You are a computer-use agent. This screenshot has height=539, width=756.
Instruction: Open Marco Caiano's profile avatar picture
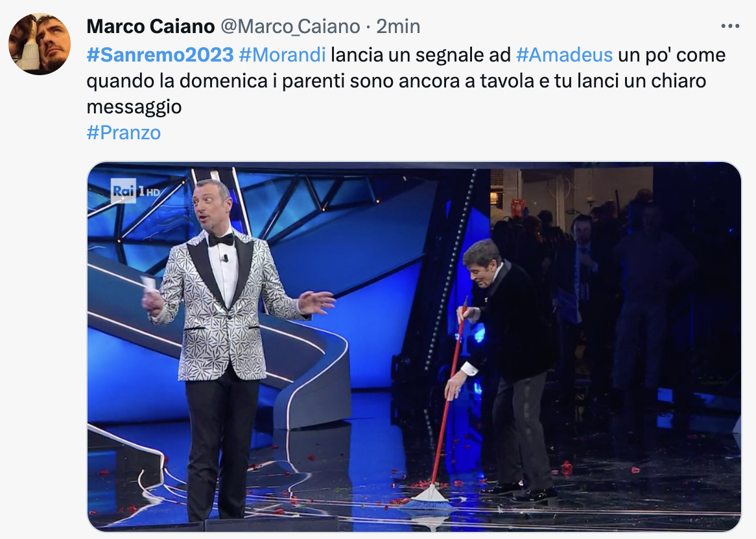(40, 44)
